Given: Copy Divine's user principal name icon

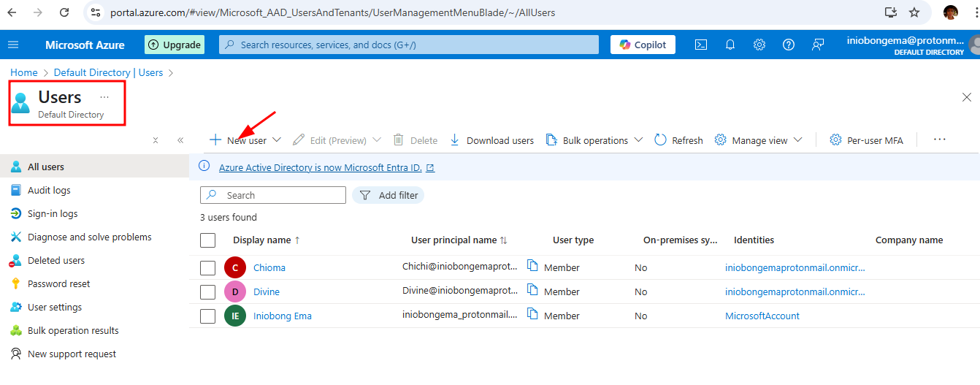Looking at the screenshot, I should [532, 290].
